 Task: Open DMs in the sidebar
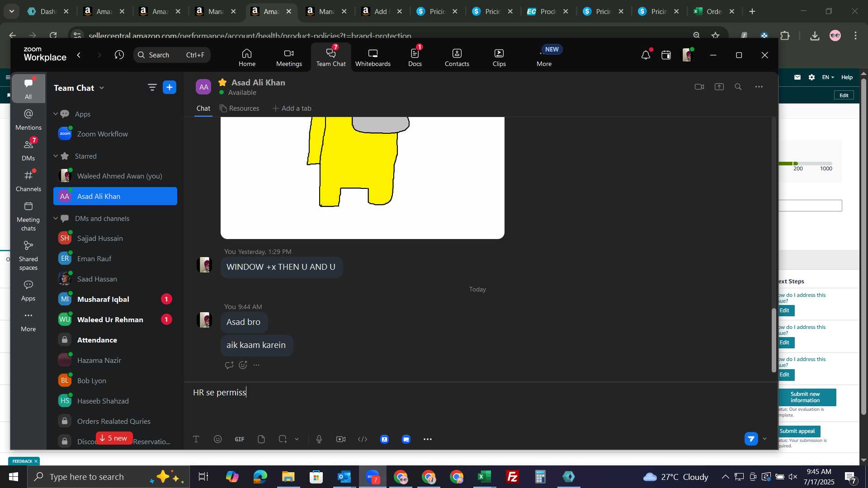coord(28,150)
